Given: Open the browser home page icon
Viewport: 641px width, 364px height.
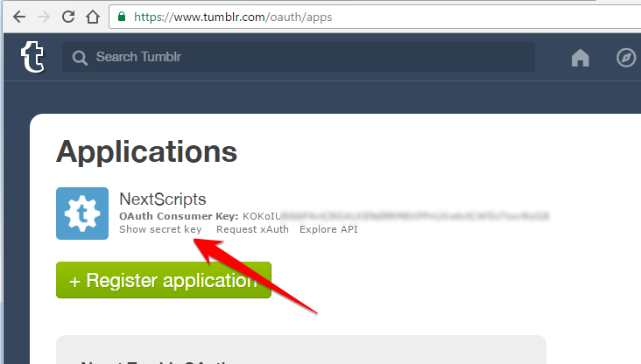Looking at the screenshot, I should click(x=93, y=17).
